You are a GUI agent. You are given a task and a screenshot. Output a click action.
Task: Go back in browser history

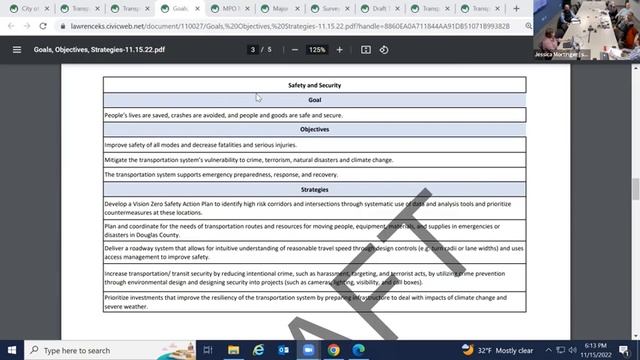pyautogui.click(x=11, y=26)
